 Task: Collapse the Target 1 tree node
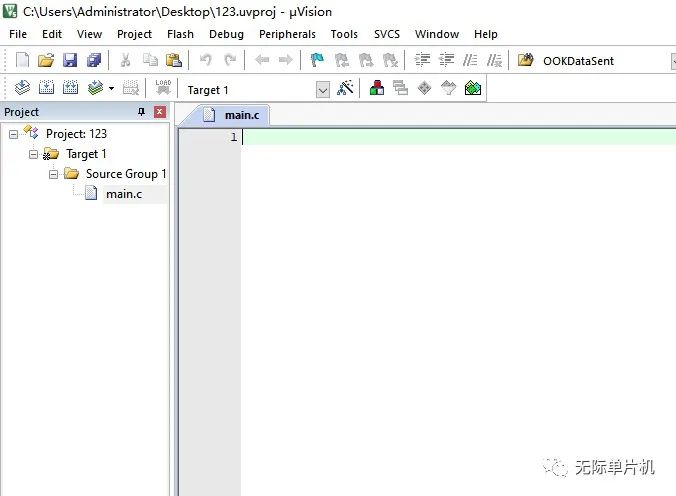point(33,154)
